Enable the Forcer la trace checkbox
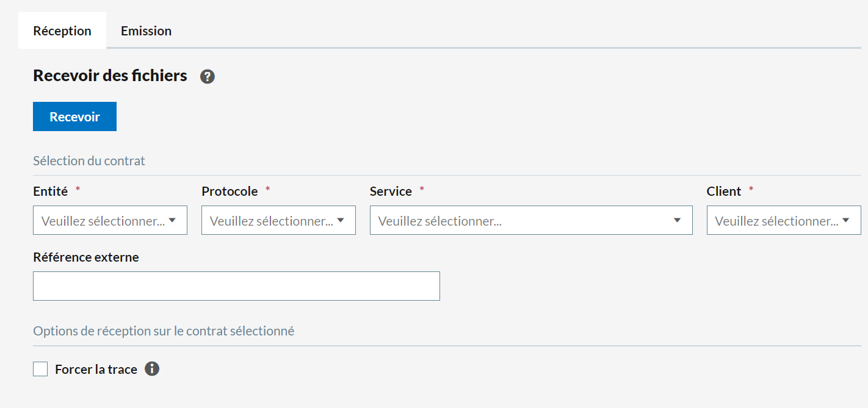Image resolution: width=868 pixels, height=408 pixels. pos(40,369)
